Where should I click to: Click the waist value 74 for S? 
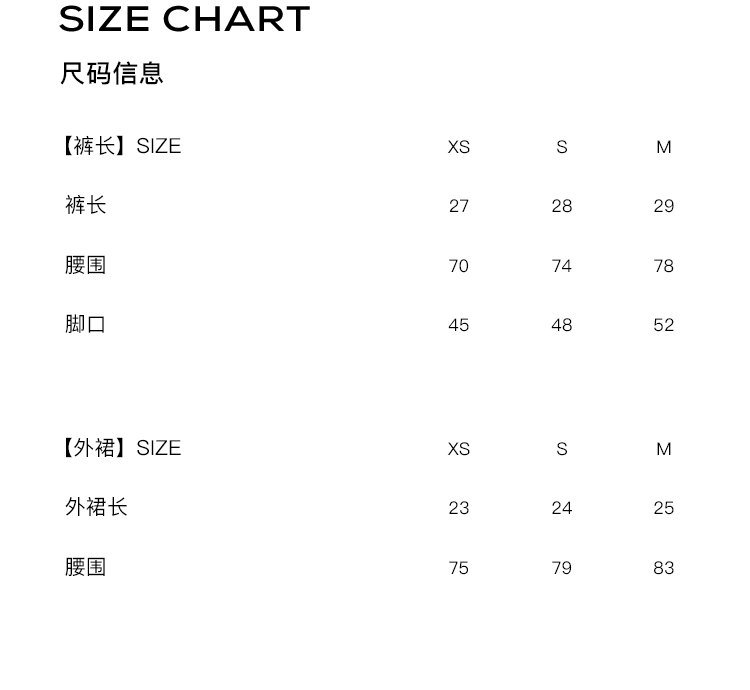[562, 266]
